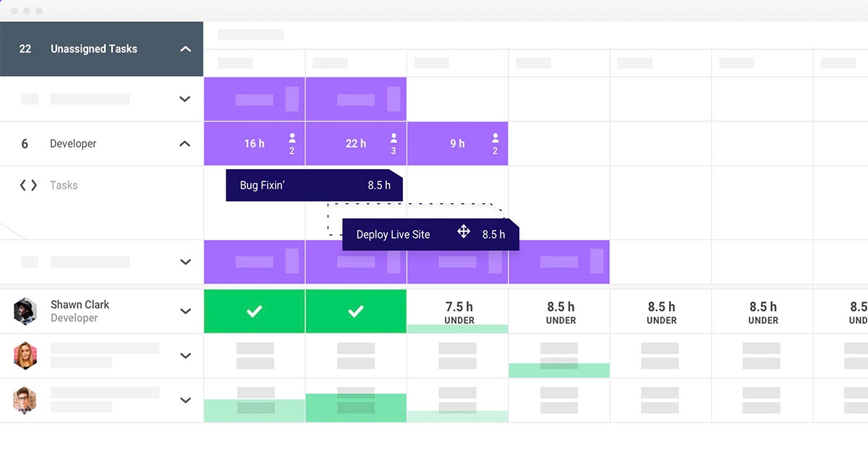Click the checkmark icon in Shawn Clark's first green cell
Image resolution: width=868 pixels, height=454 pixels.
(x=254, y=311)
